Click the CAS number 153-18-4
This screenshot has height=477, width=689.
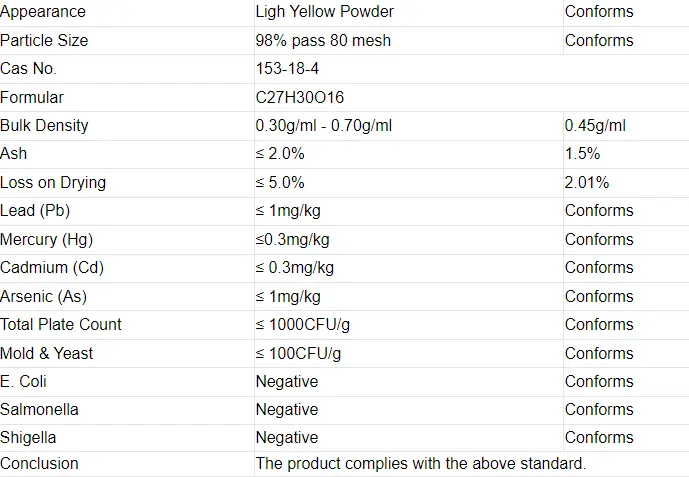[x=287, y=69]
